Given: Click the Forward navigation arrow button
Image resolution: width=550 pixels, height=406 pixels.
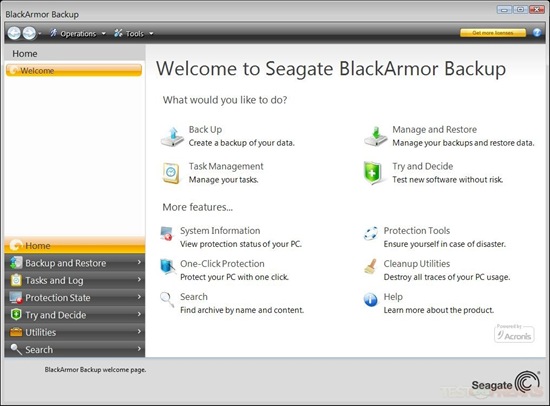Looking at the screenshot, I should (x=29, y=33).
